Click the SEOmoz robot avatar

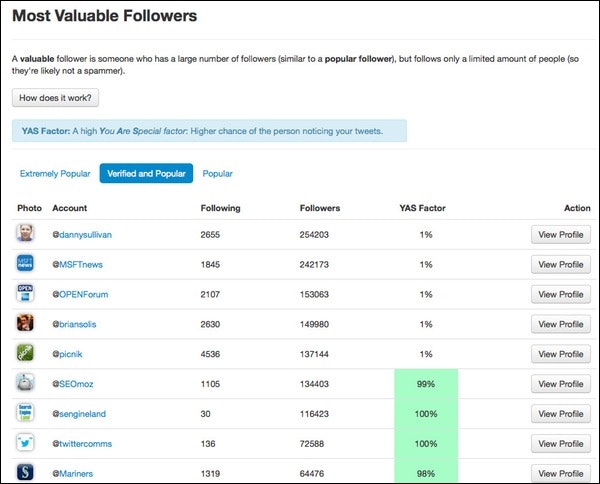(26, 383)
